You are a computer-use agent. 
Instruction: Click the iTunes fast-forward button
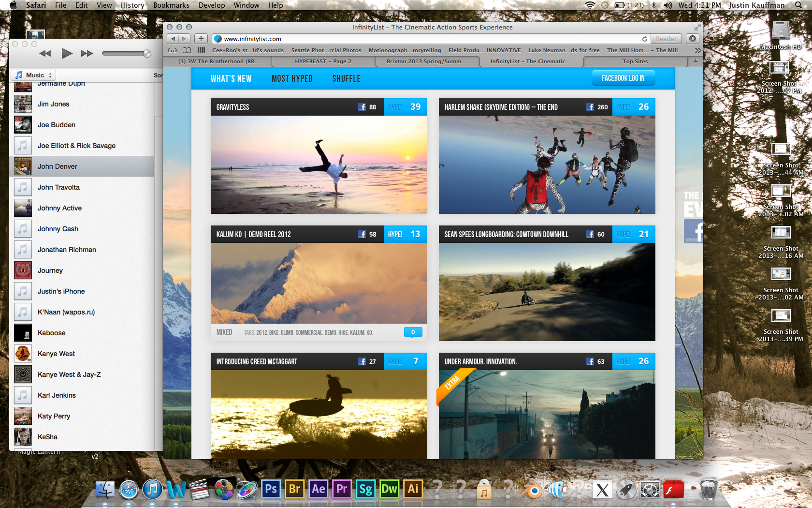[x=87, y=53]
